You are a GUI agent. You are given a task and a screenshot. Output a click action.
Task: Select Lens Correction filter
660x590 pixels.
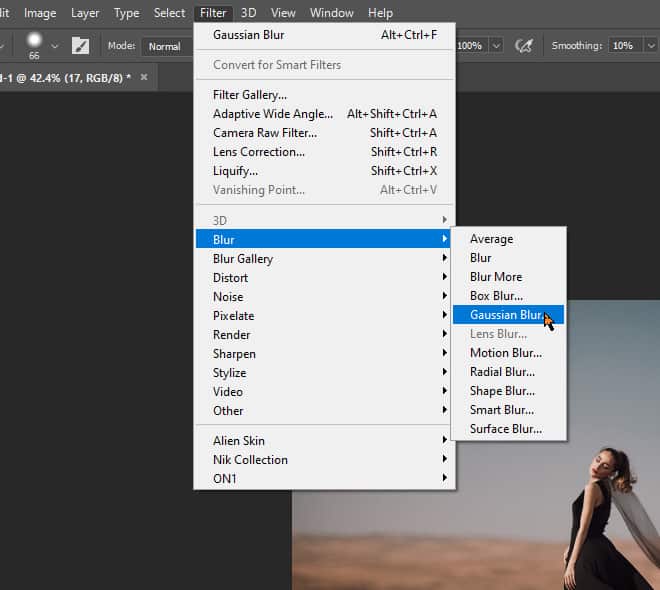click(x=325, y=152)
